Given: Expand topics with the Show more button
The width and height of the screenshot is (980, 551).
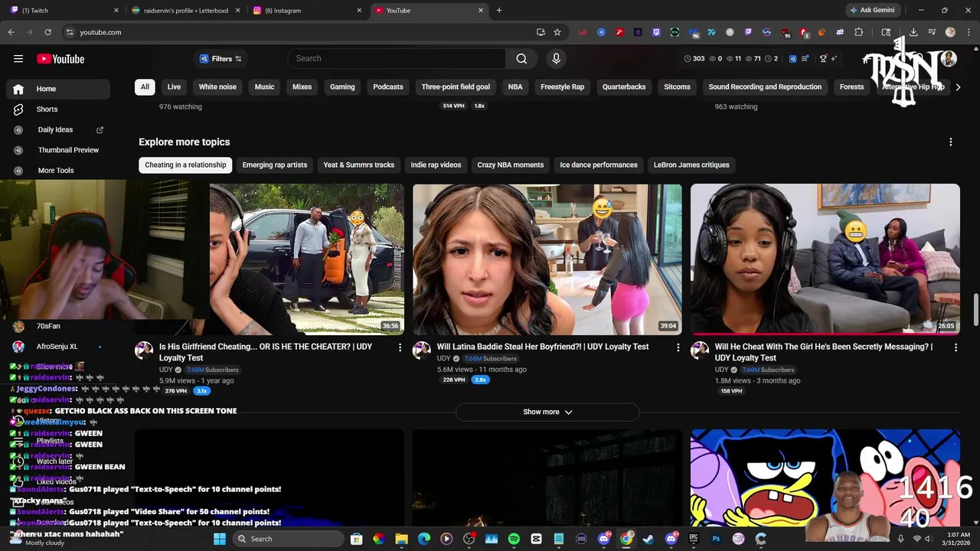Looking at the screenshot, I should tap(547, 412).
